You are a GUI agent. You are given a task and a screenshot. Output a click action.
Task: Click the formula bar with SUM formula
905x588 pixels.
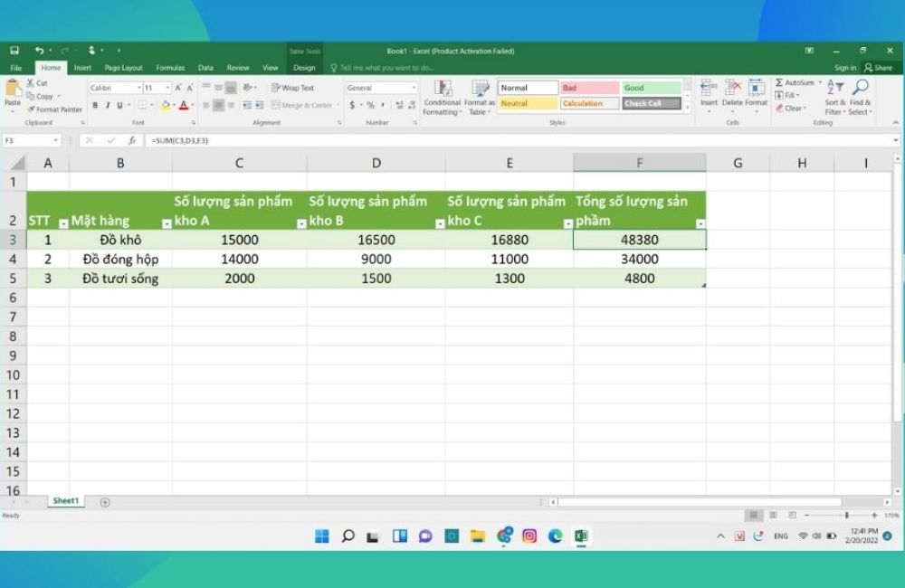tap(519, 140)
